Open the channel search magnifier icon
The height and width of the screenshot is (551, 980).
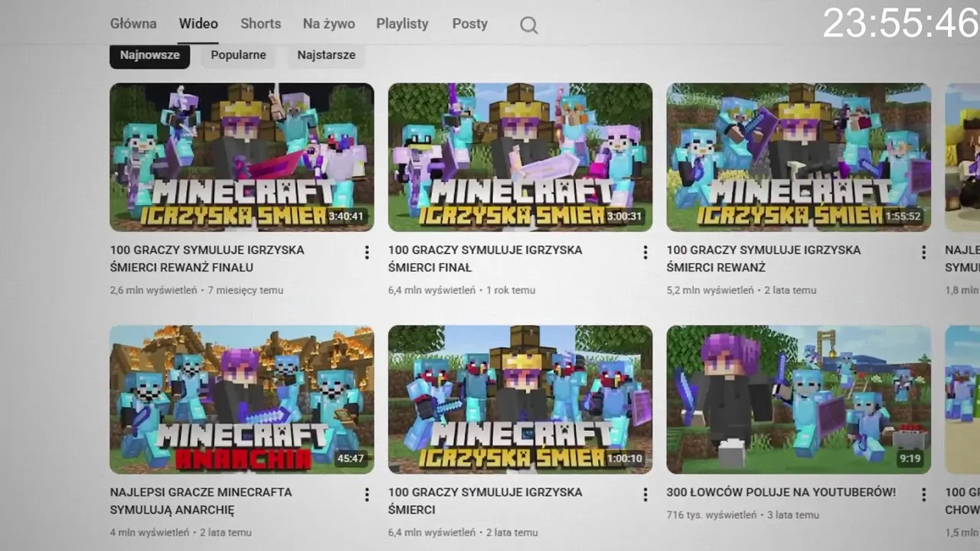coord(529,25)
